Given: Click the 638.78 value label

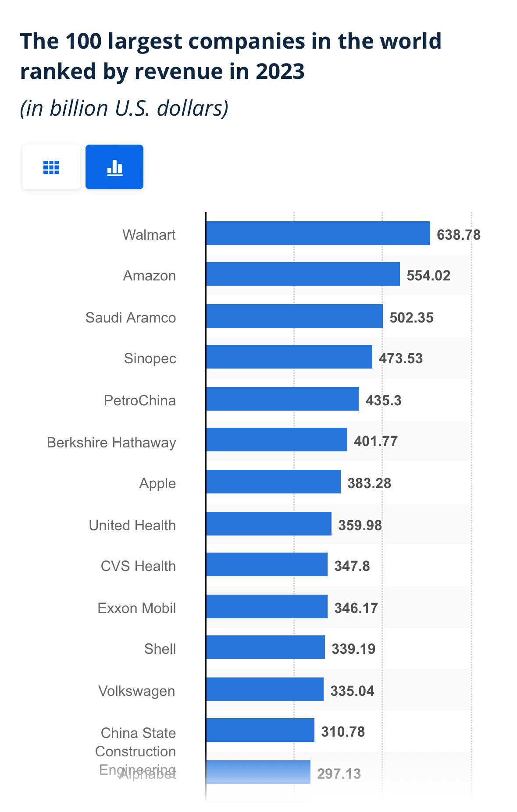Looking at the screenshot, I should click(458, 235).
